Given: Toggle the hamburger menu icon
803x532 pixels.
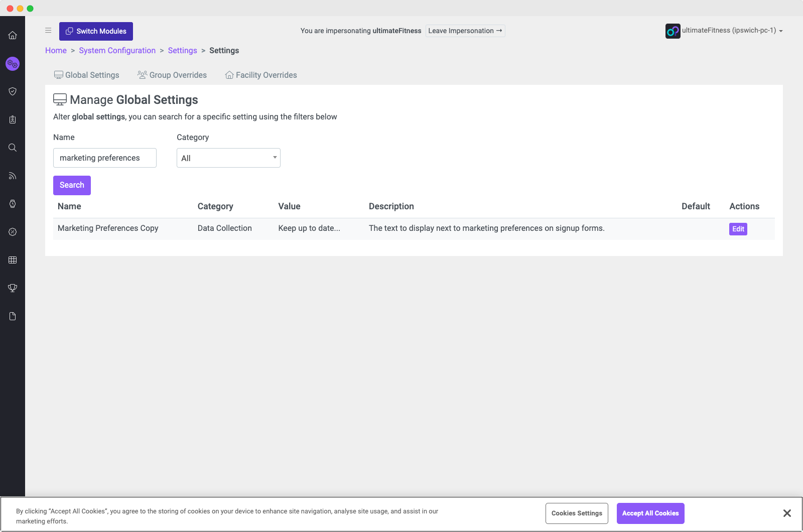Looking at the screenshot, I should tap(48, 31).
